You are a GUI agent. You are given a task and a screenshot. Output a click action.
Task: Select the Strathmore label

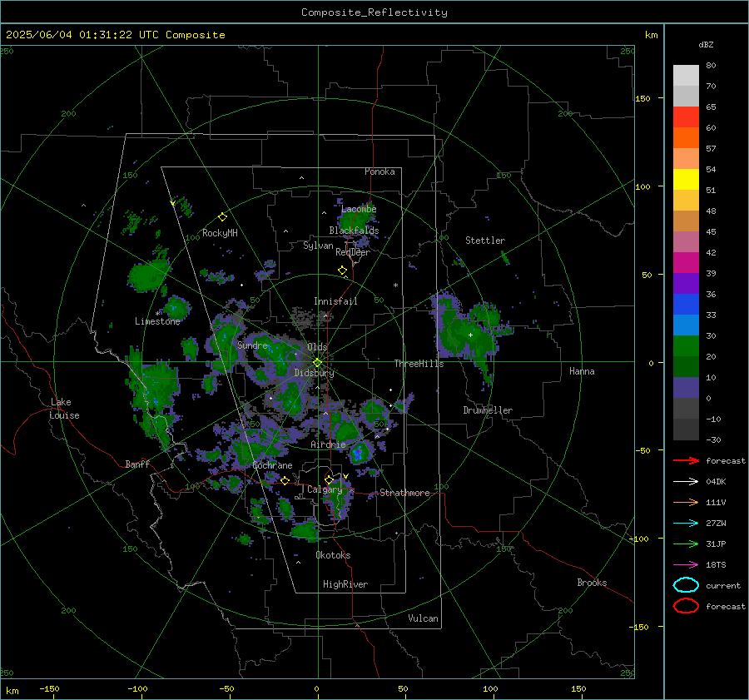404,493
